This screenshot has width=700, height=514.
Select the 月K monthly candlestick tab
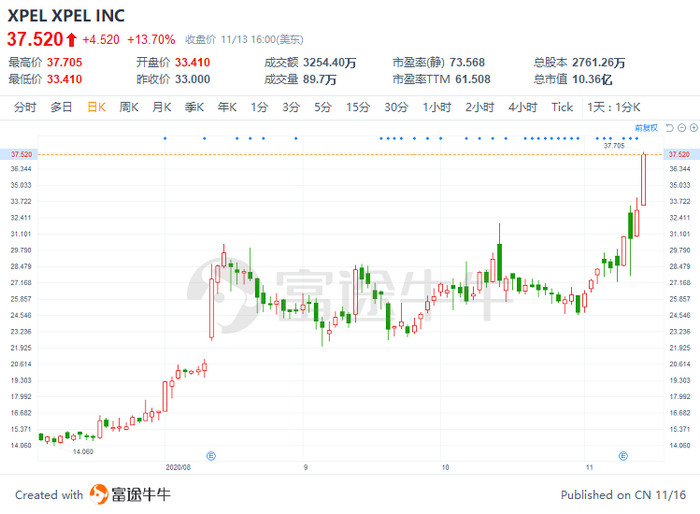pyautogui.click(x=162, y=107)
